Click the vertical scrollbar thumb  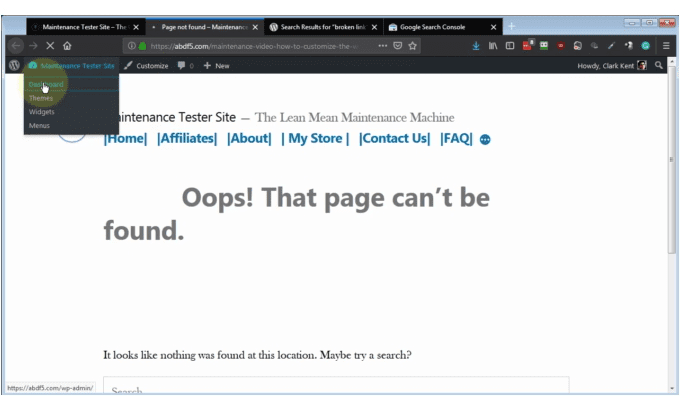pyautogui.click(x=672, y=160)
